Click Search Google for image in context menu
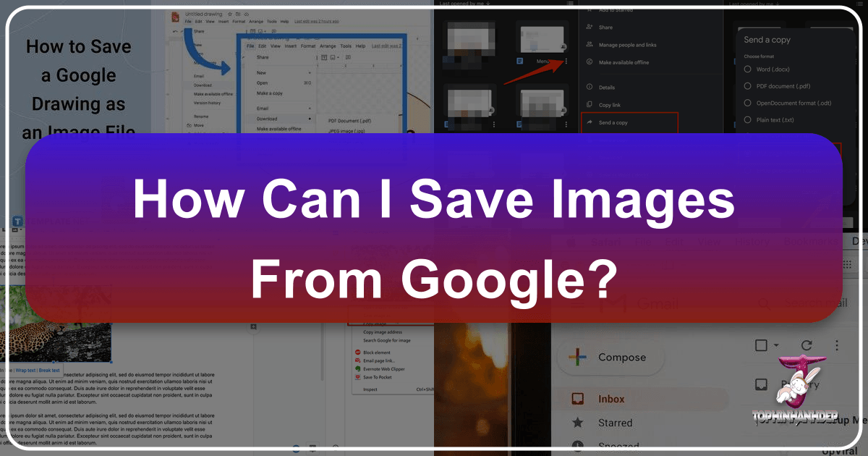Image resolution: width=868 pixels, height=456 pixels. [387, 340]
